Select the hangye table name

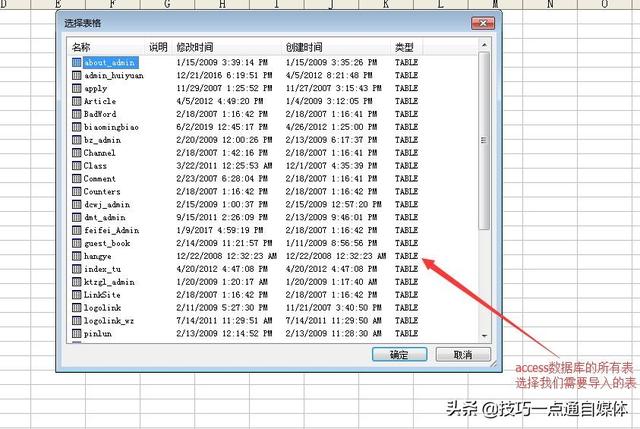[98, 256]
